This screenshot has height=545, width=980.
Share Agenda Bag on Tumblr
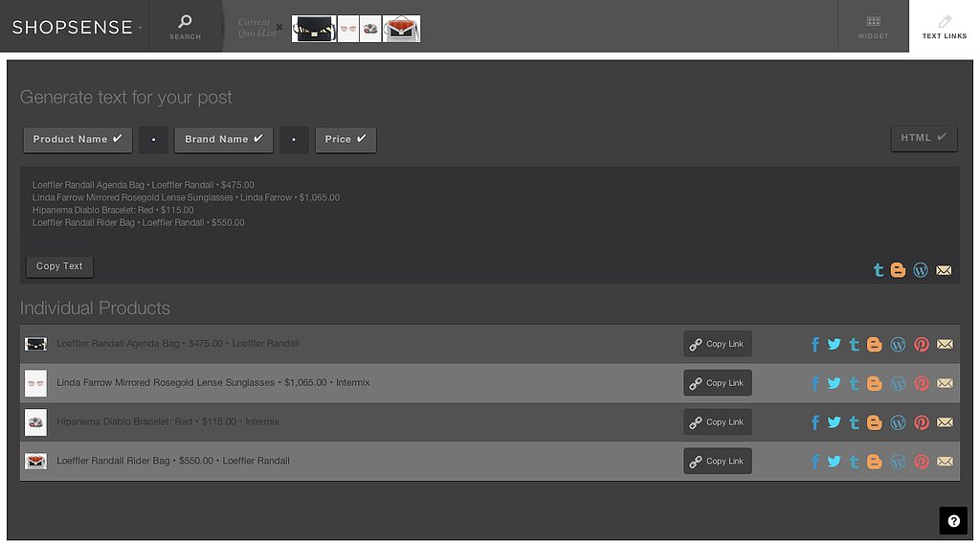(x=854, y=344)
